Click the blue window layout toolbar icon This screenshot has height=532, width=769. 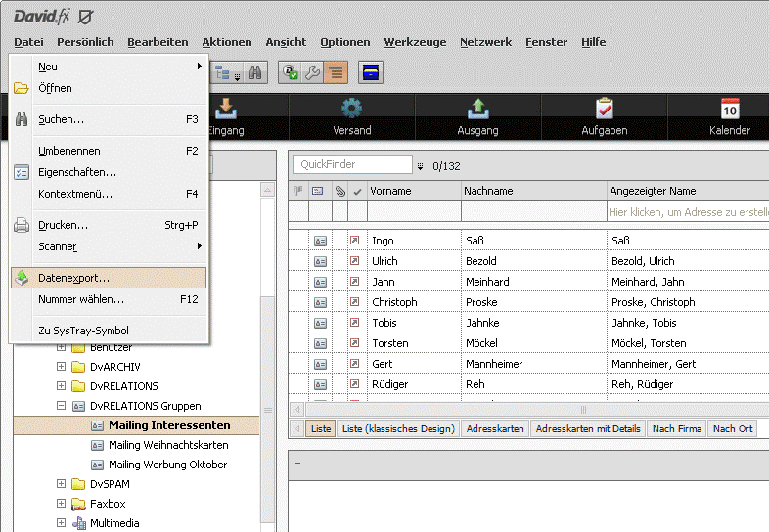[x=370, y=73]
